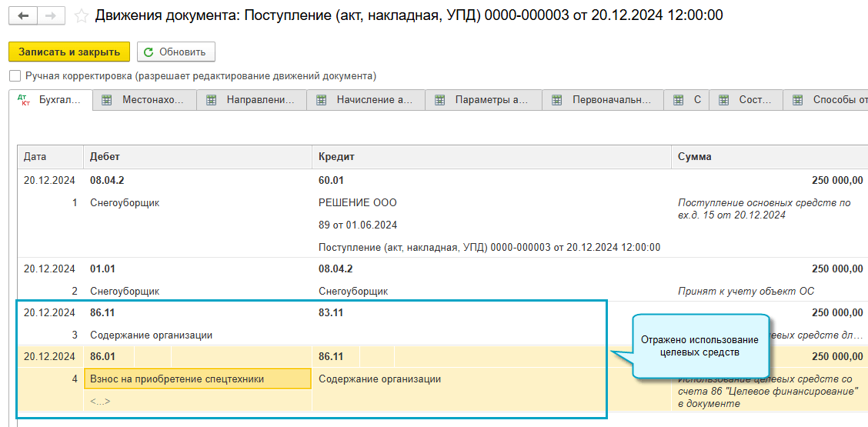
Task: Click the Сумма column header
Action: coord(694,156)
